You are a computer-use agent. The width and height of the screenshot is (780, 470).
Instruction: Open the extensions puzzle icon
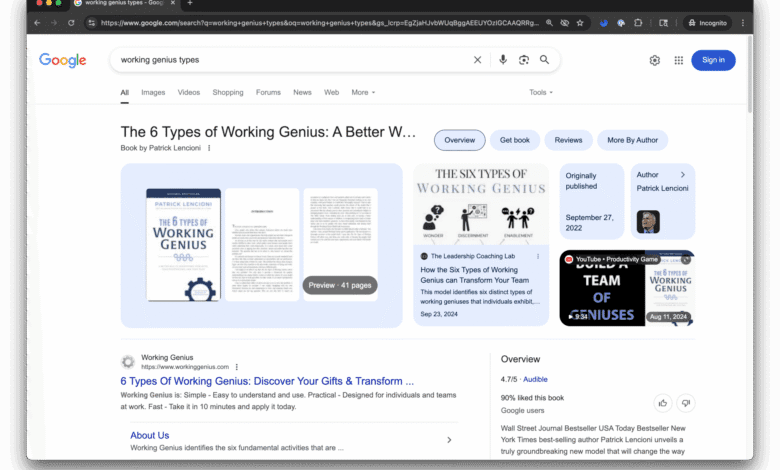(638, 23)
